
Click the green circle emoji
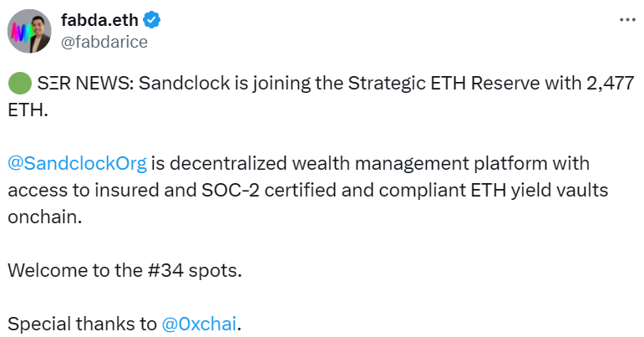click(x=18, y=84)
